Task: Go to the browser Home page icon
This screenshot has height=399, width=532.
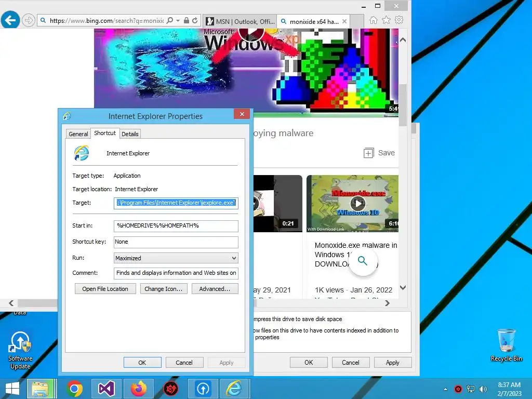Action: coord(373,20)
